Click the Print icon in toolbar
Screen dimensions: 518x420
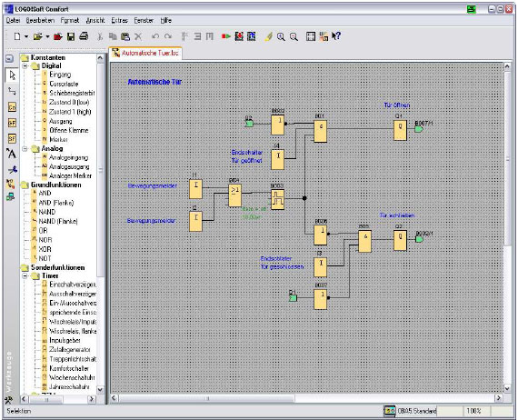point(84,36)
